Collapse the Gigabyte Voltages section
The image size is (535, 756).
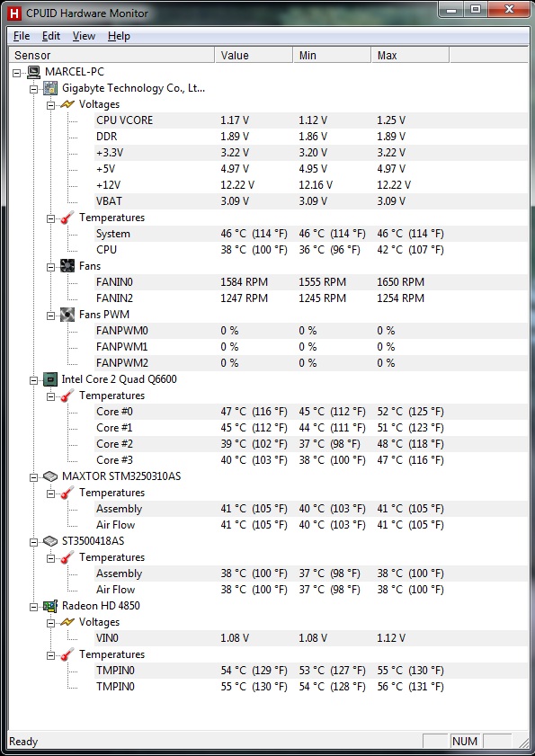[50, 105]
